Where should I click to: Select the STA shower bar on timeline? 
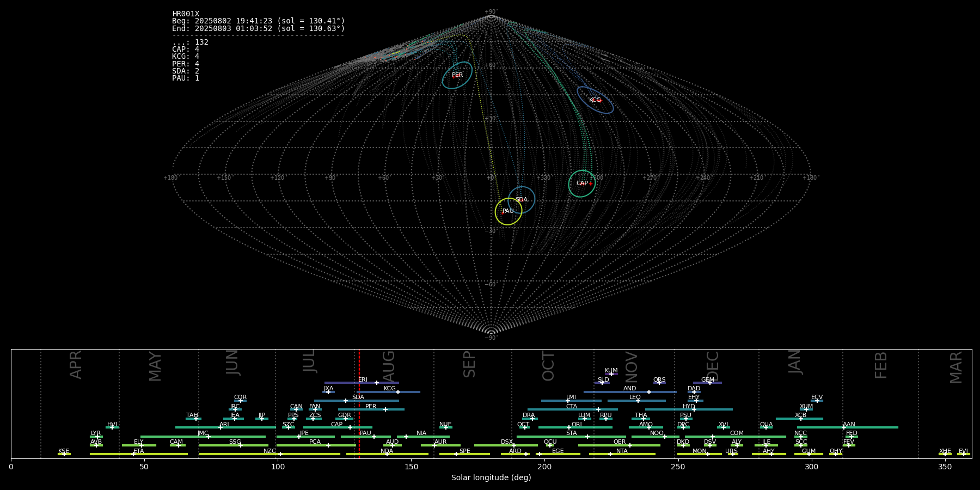coord(571,437)
